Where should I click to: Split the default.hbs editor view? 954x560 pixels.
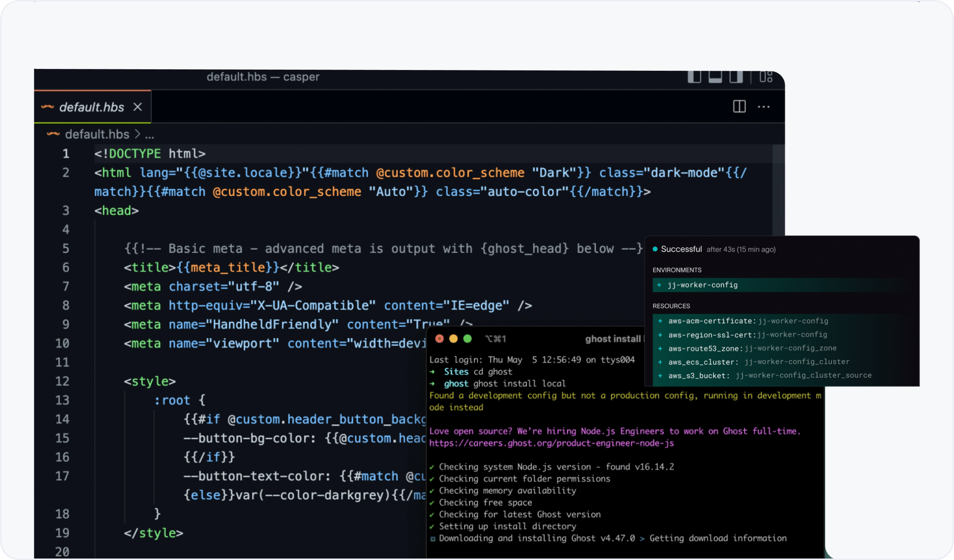pyautogui.click(x=739, y=107)
